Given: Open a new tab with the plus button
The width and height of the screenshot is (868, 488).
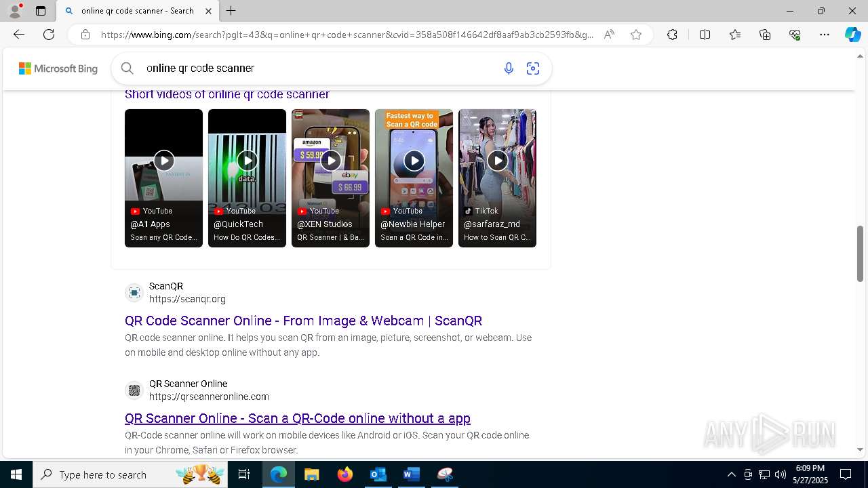Looking at the screenshot, I should pos(231,11).
